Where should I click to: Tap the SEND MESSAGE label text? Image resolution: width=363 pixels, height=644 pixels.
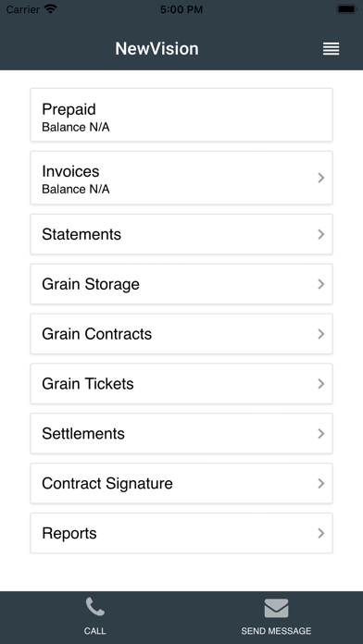276,631
